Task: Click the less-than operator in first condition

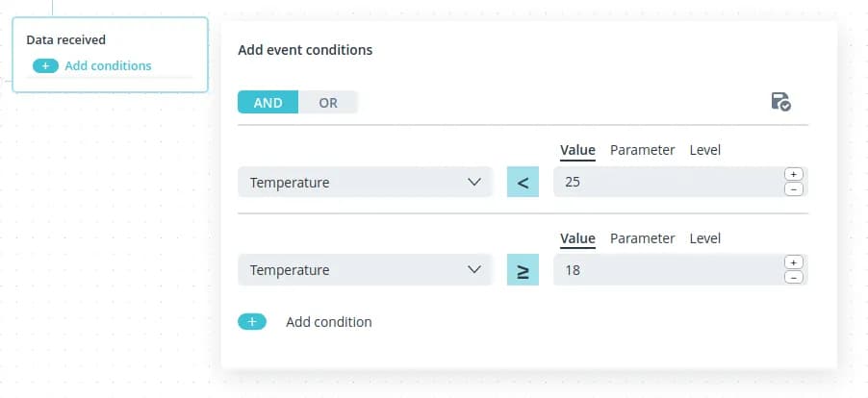Action: coord(523,183)
